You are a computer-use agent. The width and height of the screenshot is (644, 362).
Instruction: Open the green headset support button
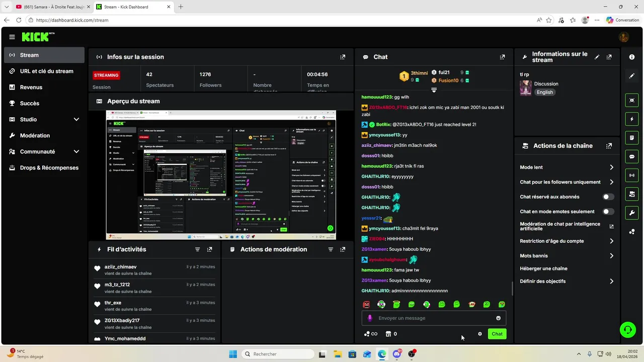point(627,330)
